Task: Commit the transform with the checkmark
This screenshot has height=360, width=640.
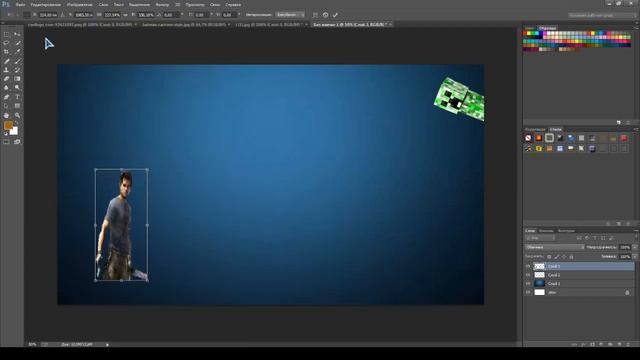Action: (335, 15)
